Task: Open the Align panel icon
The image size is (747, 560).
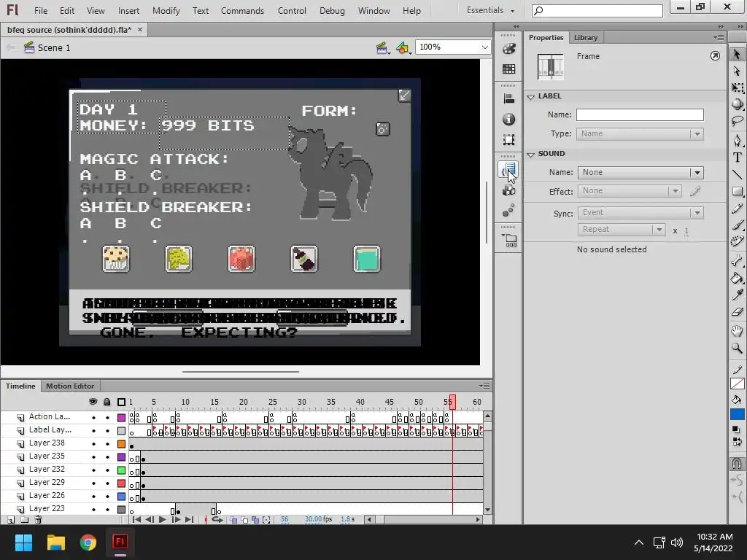Action: click(x=508, y=98)
